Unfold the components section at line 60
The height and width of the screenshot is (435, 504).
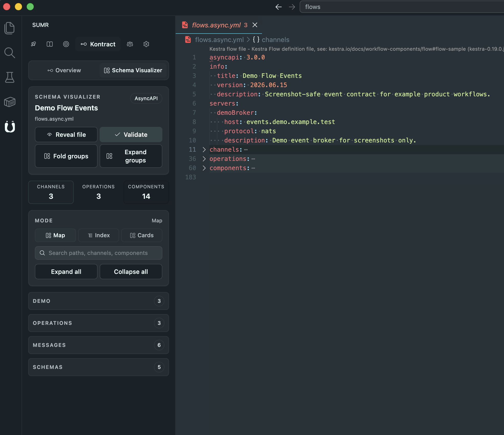[x=204, y=168]
